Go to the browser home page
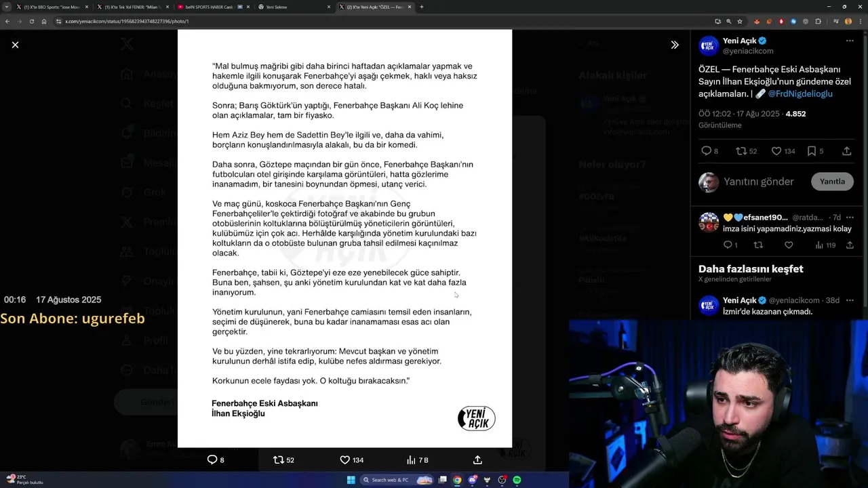The width and height of the screenshot is (868, 488). pos(44,21)
